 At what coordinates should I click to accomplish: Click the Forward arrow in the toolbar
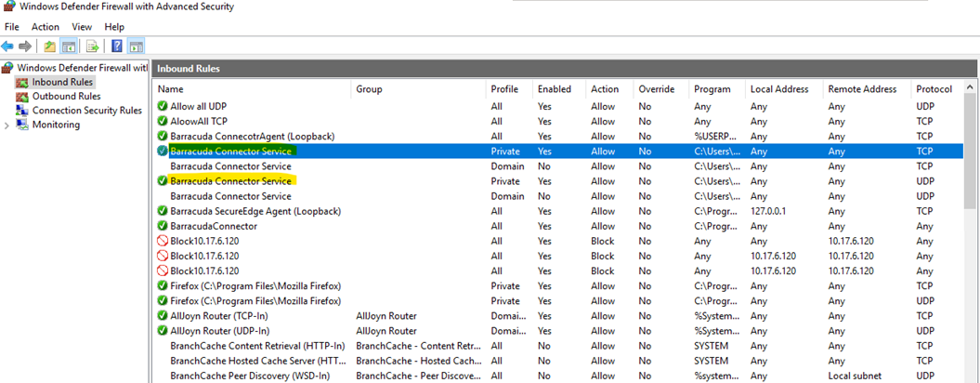coord(25,46)
